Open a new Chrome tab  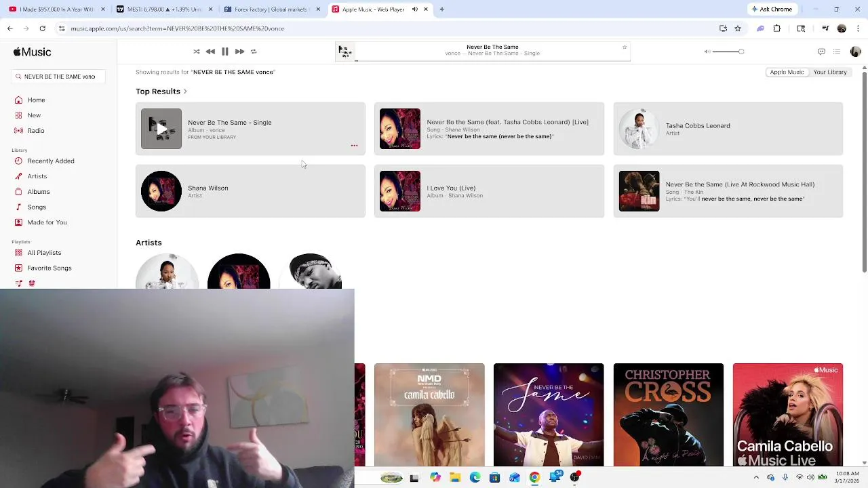coord(441,9)
